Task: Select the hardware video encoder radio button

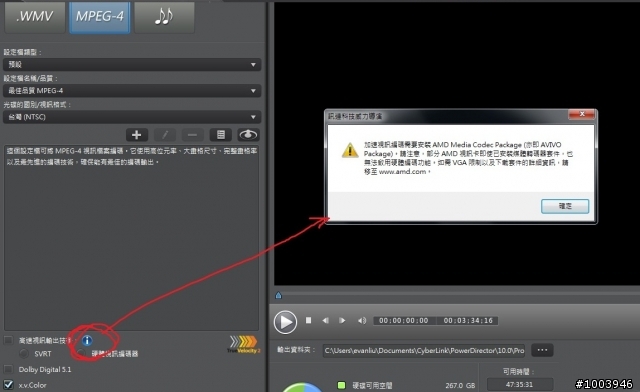Action: coord(82,353)
